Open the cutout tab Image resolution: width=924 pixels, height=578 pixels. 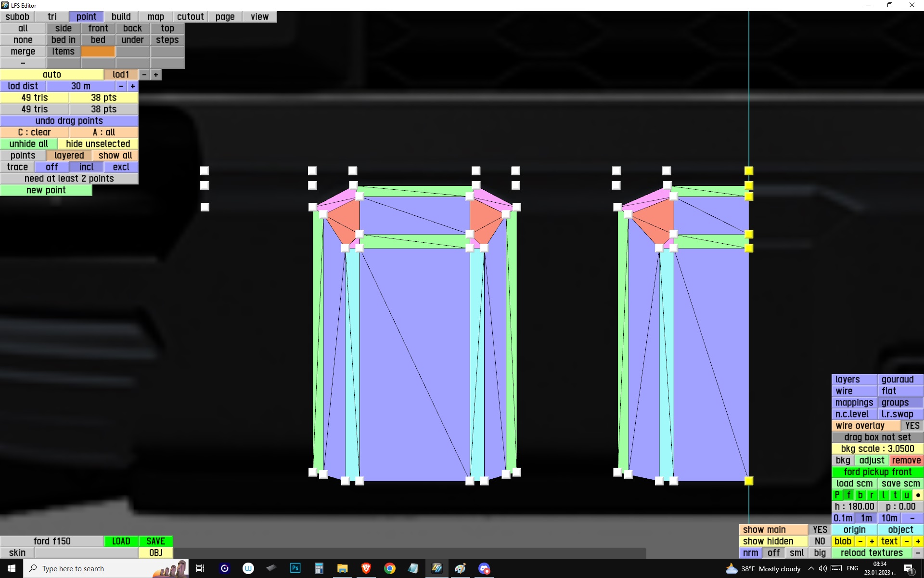click(190, 17)
